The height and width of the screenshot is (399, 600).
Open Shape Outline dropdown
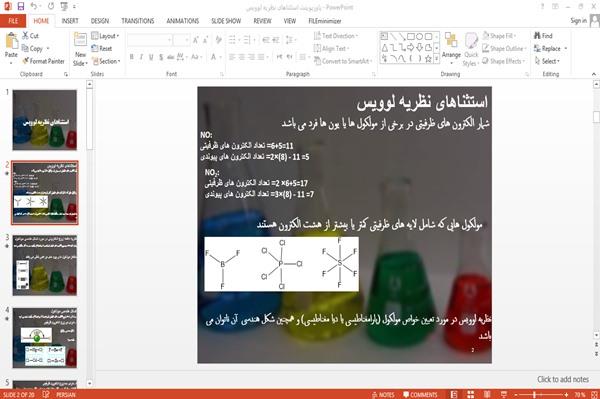coord(504,49)
